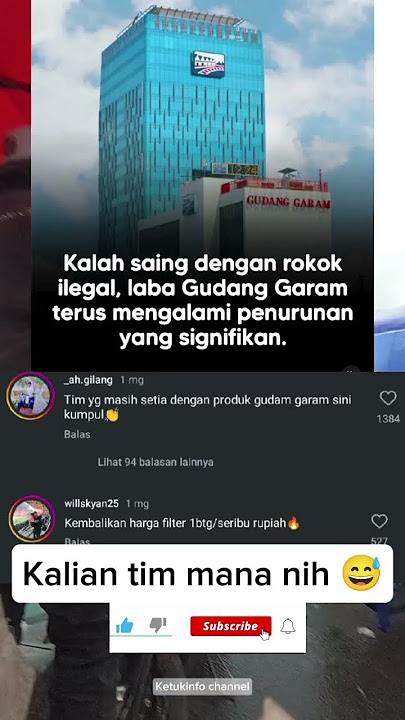Tap the Ketukinfo channel label
This screenshot has height=720, width=405.
click(202, 687)
